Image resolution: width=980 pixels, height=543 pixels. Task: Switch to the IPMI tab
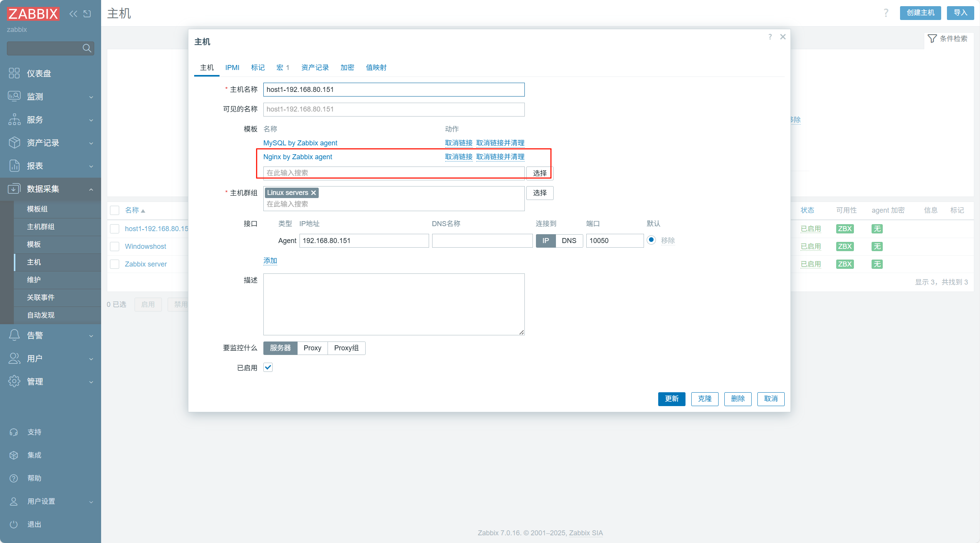coord(232,67)
